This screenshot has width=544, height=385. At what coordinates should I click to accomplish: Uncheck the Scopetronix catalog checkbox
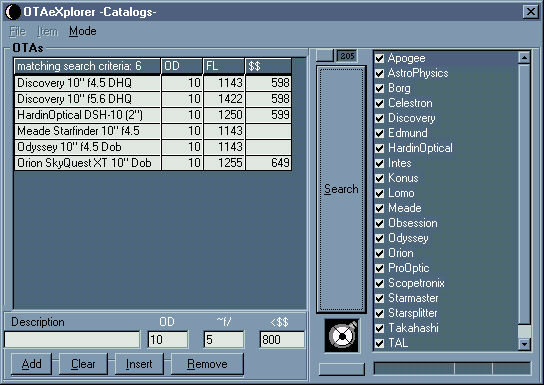coord(380,283)
